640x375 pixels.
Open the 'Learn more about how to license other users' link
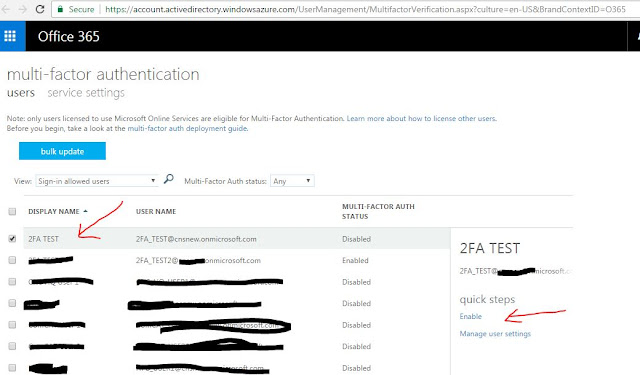click(x=422, y=119)
